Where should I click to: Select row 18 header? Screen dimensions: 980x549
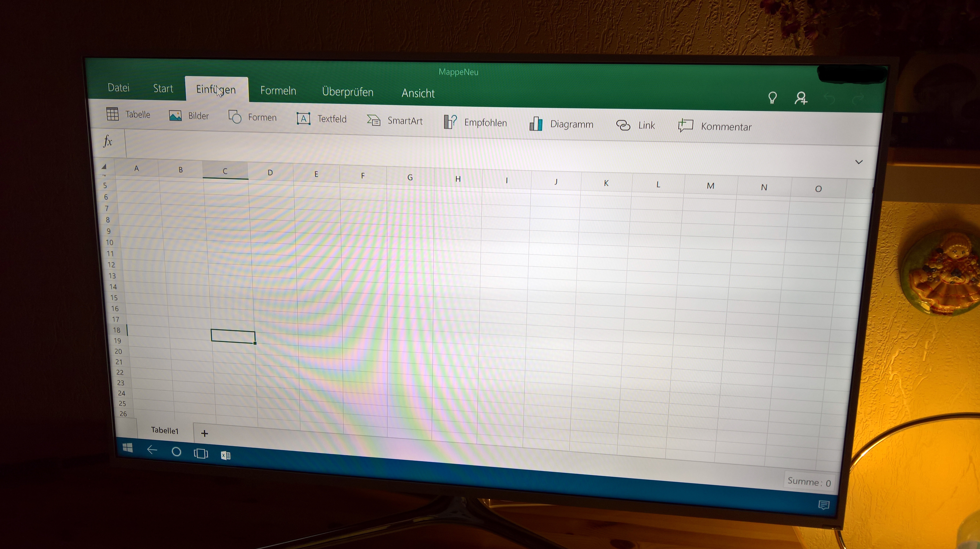pos(116,330)
